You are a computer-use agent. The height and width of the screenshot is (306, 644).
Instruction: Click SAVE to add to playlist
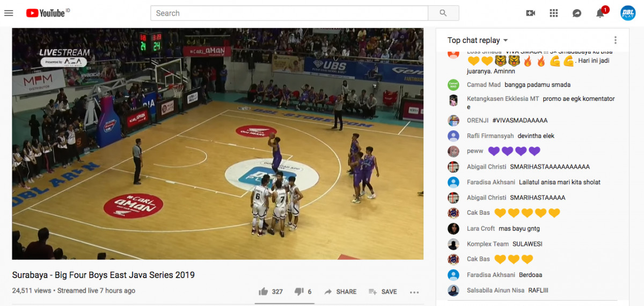383,292
